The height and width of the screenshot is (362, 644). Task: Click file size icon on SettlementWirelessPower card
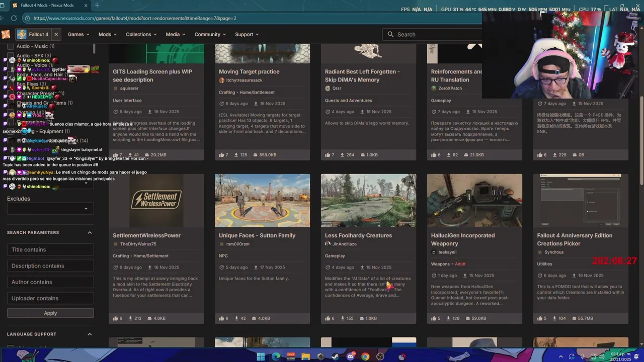coord(149,318)
